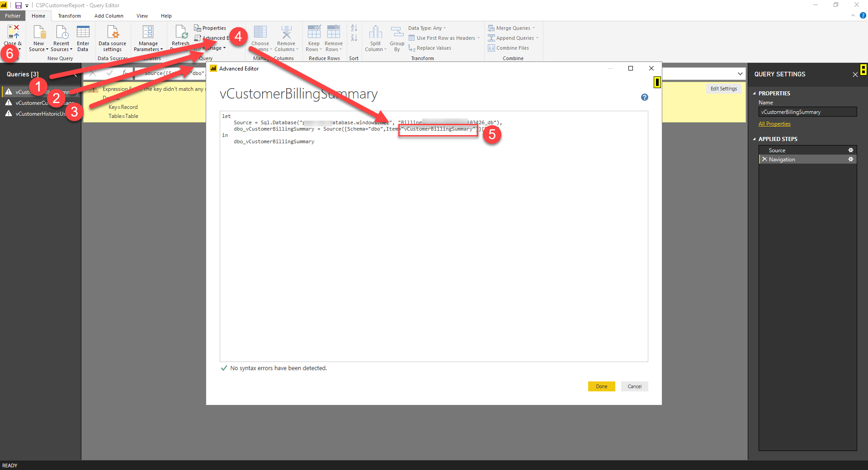
Task: Open the Recent Sources dropdown arrow
Action: tap(71, 49)
